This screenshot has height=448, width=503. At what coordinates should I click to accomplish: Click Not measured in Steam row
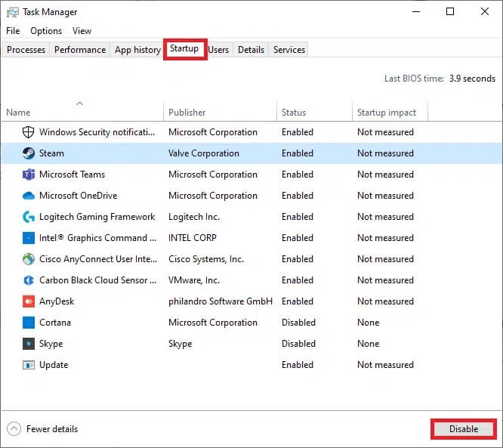point(385,153)
